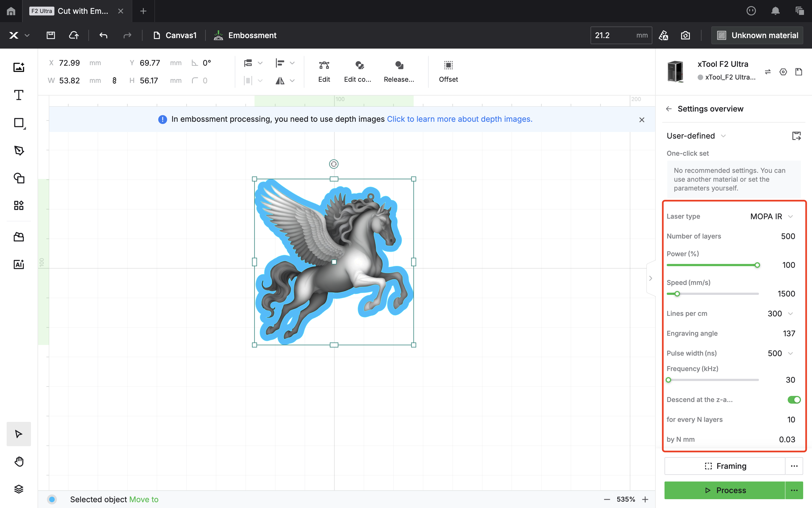The image size is (812, 508).
Task: Open the home screen icon
Action: point(11,11)
